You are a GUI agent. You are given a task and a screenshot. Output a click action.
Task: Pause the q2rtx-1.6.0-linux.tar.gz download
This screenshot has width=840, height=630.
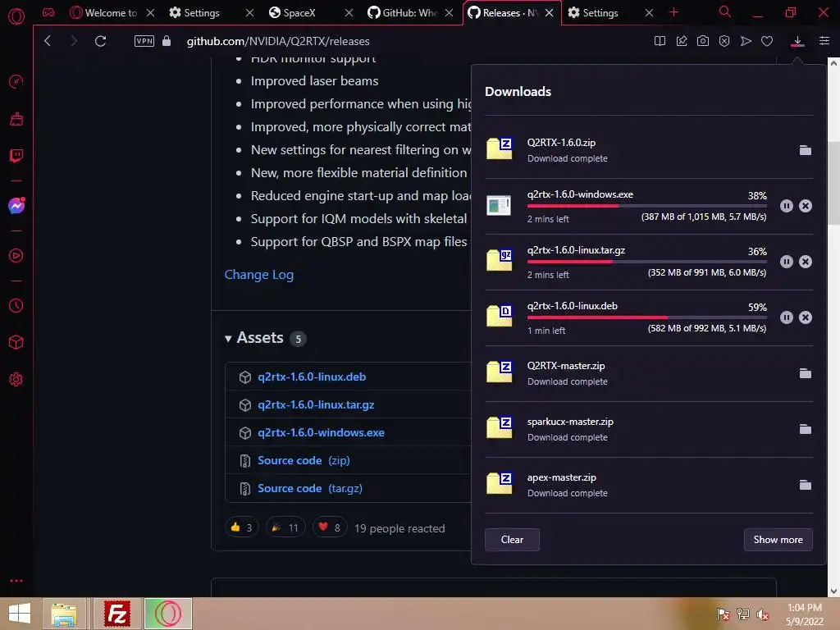[787, 262]
